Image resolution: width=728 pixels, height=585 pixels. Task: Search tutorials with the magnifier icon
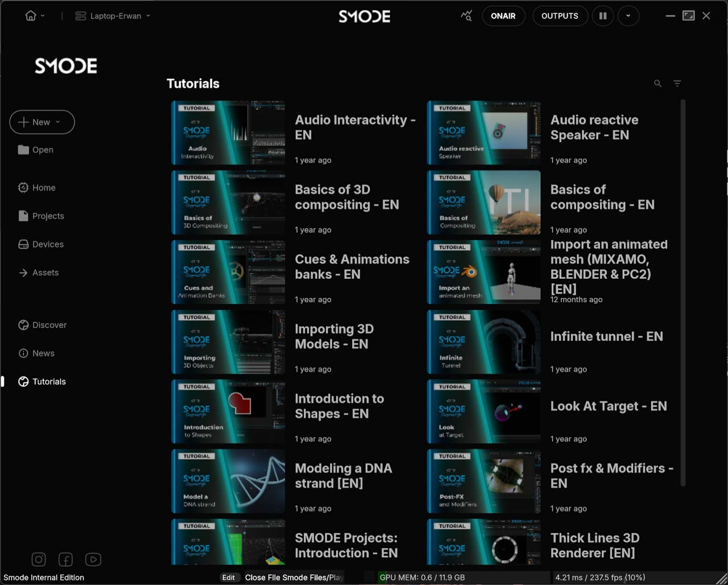point(657,84)
